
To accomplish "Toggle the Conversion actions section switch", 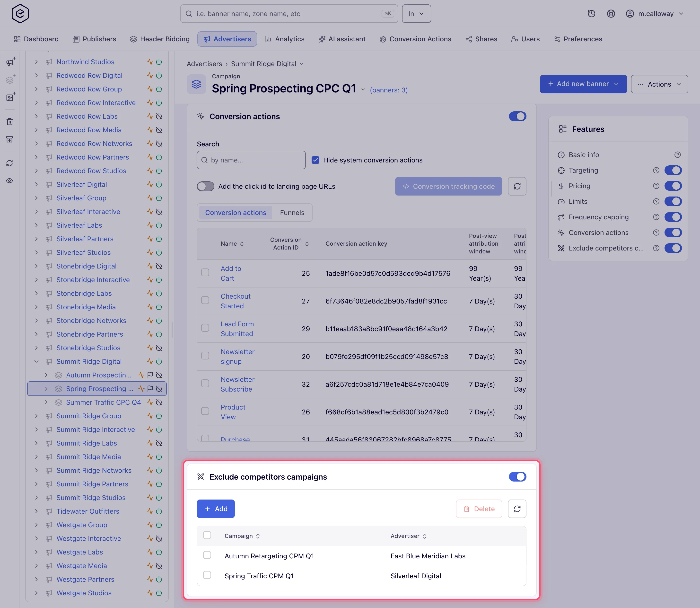I will [517, 116].
